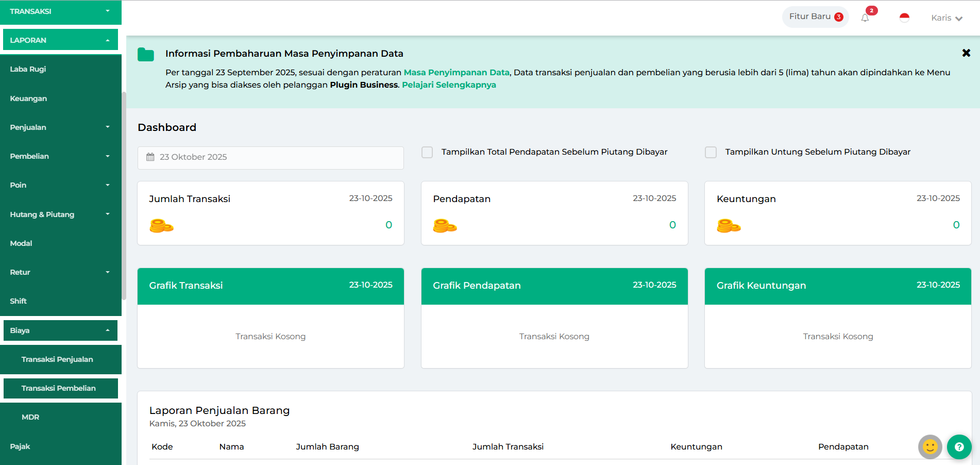Viewport: 980px width, 465px height.
Task: Dismiss the data retention info banner
Action: point(966,53)
